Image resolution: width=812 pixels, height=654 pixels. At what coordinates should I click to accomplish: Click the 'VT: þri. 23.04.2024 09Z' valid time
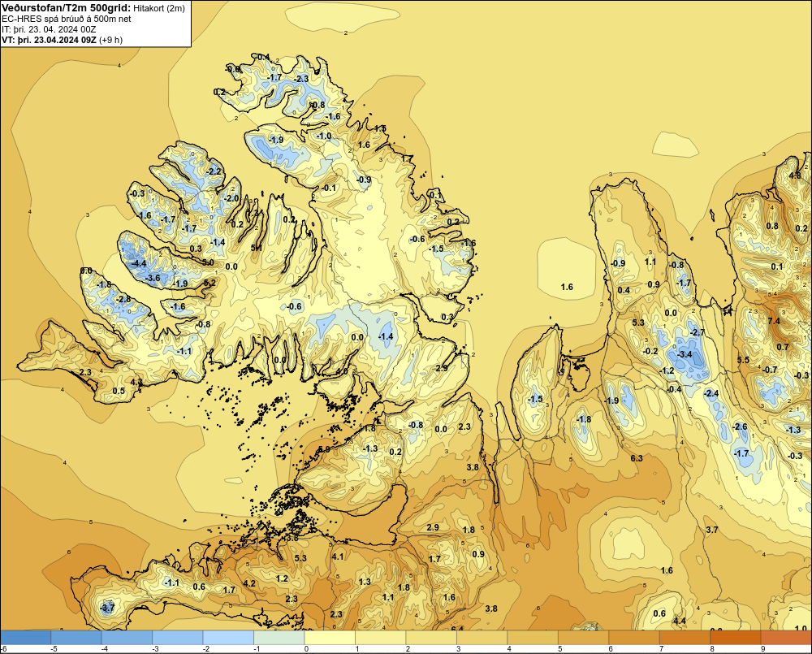pos(49,40)
